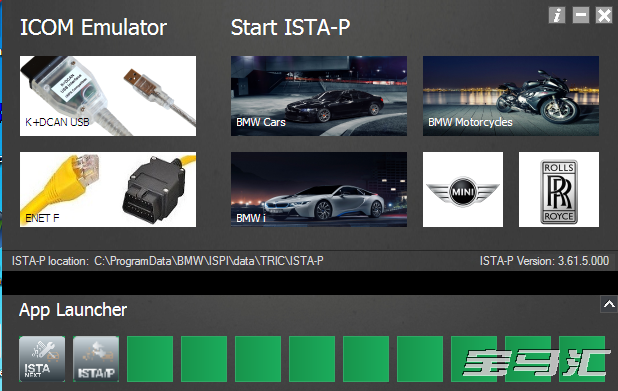Click the ISTA-P location path text
Viewport: 618px width, 391px height.
(208, 261)
